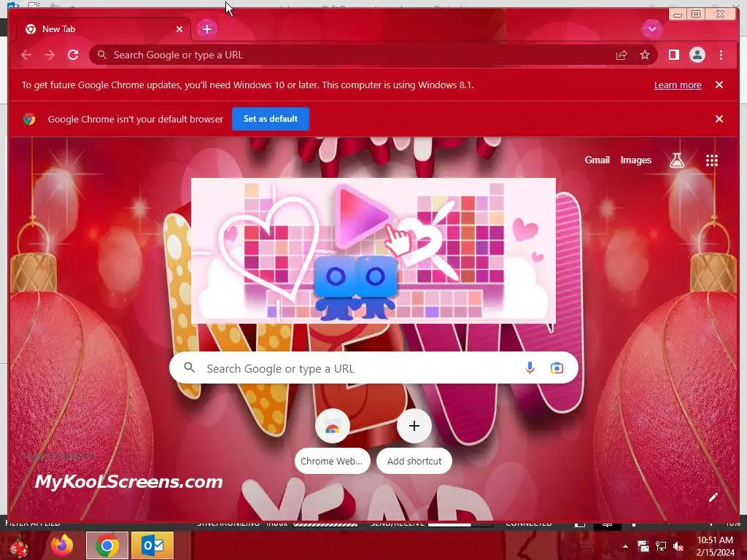Select the New Tab tab

click(x=104, y=29)
